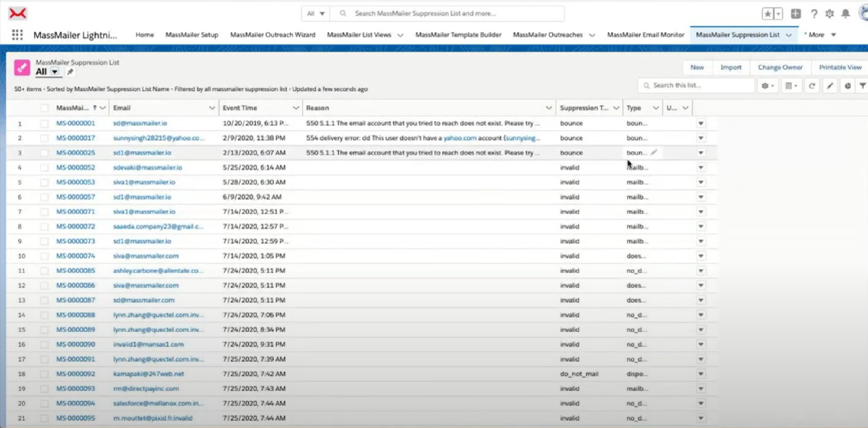
Task: Select the checkbox for MS-0000001
Action: pyautogui.click(x=44, y=124)
